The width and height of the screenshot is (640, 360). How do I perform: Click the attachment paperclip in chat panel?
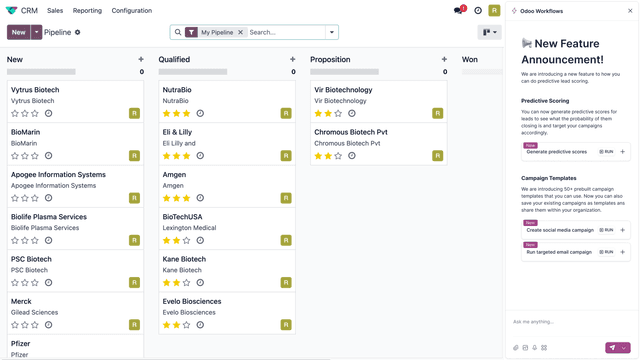(x=516, y=348)
